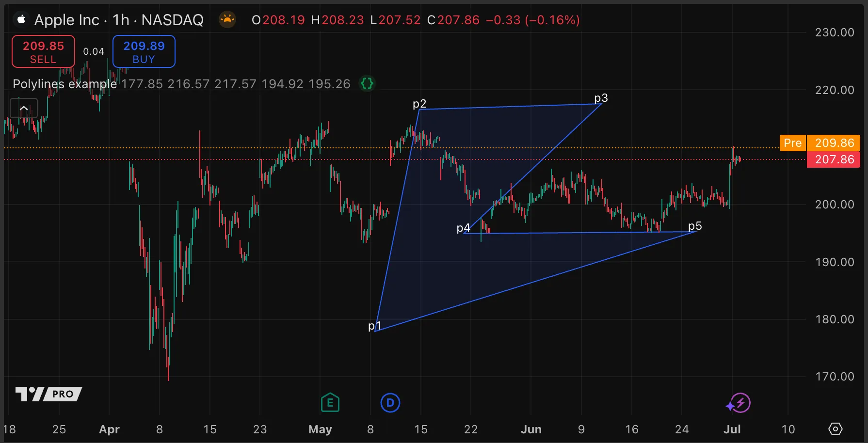Collapse the indicator legend with chevron

pyautogui.click(x=24, y=108)
